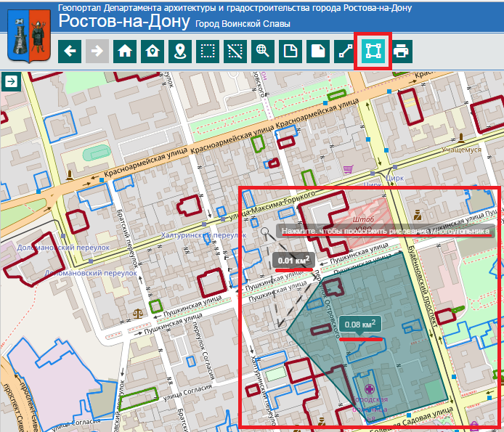Select the magnifier zoom tool
This screenshot has height=432, width=504.
point(263,51)
